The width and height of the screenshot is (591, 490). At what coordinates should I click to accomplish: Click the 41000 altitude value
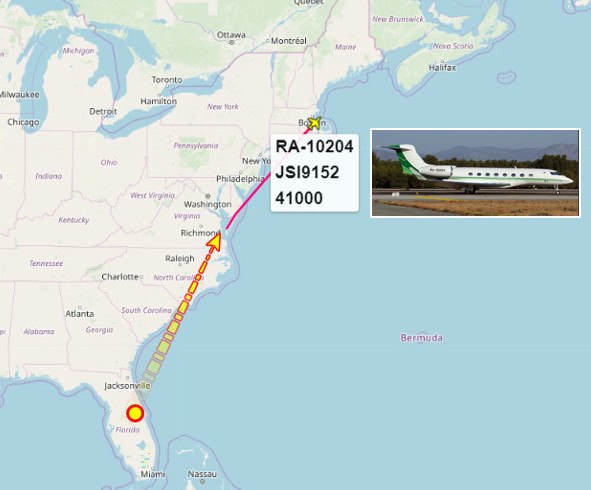pyautogui.click(x=299, y=198)
